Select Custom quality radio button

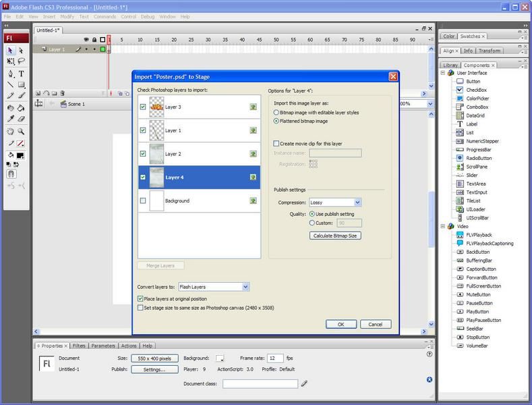coord(312,223)
